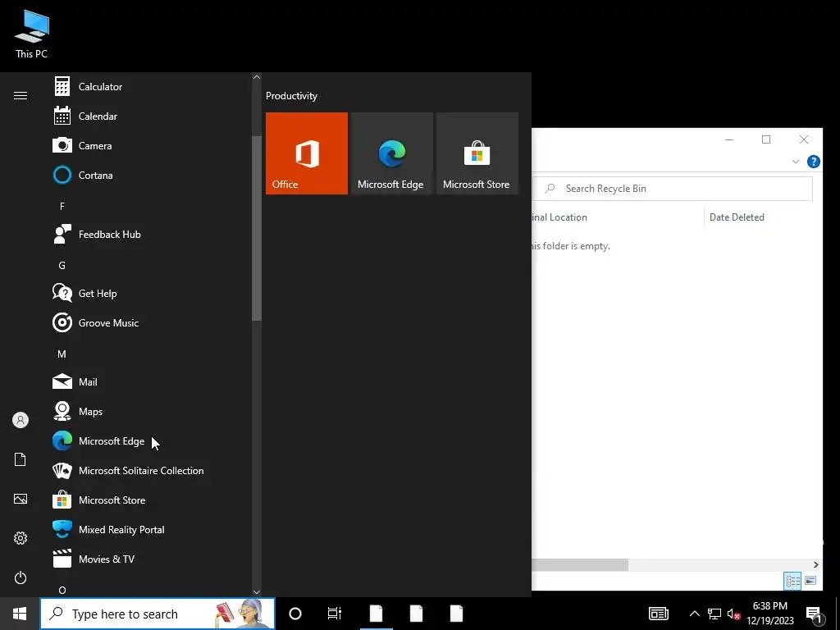Open Task View on the taskbar
This screenshot has height=630, width=840.
[x=335, y=614]
